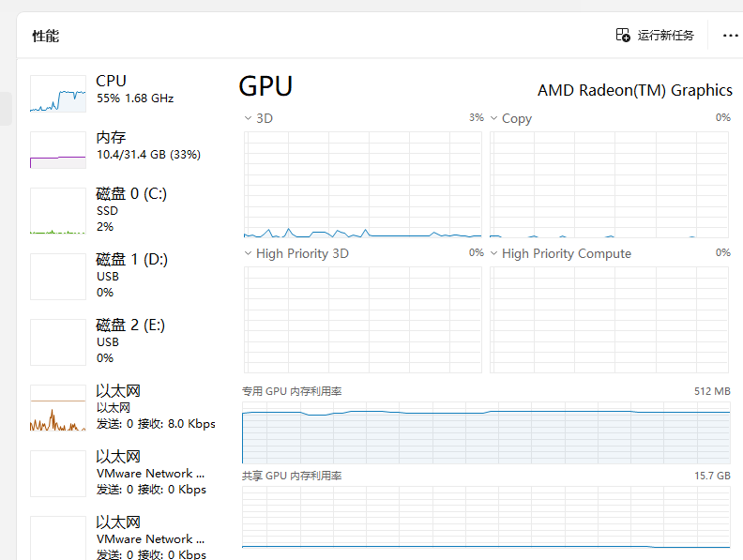Open the High Priority 3D engine selector

pos(248,253)
